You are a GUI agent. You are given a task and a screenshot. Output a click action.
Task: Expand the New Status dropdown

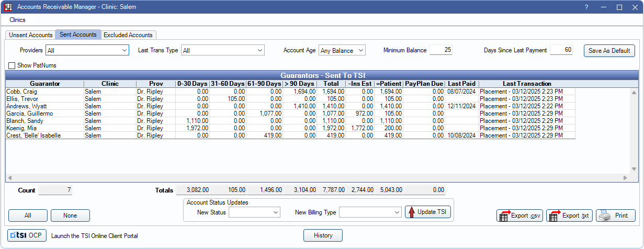pyautogui.click(x=255, y=212)
